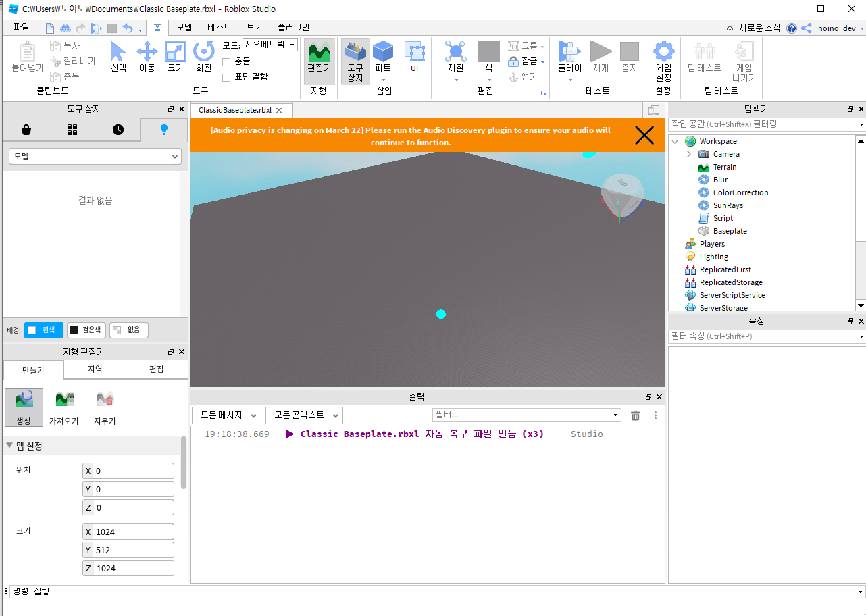Open the 모든 메시지 filter dropdown
The image size is (866, 616).
tap(226, 415)
